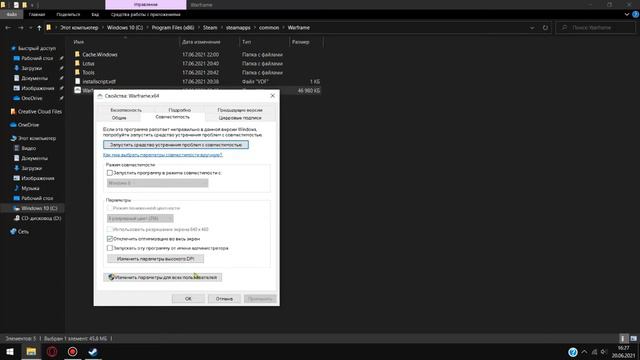
Task: Switch to Общие tab
Action: coord(119,118)
